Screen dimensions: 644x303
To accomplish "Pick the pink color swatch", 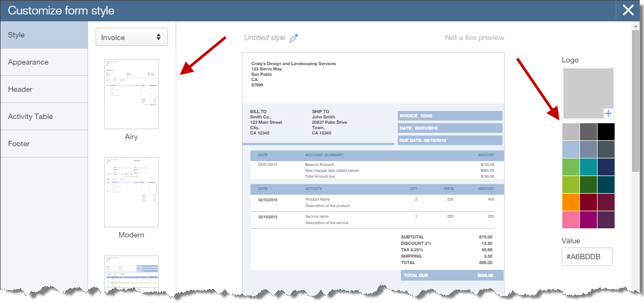I will tap(571, 220).
